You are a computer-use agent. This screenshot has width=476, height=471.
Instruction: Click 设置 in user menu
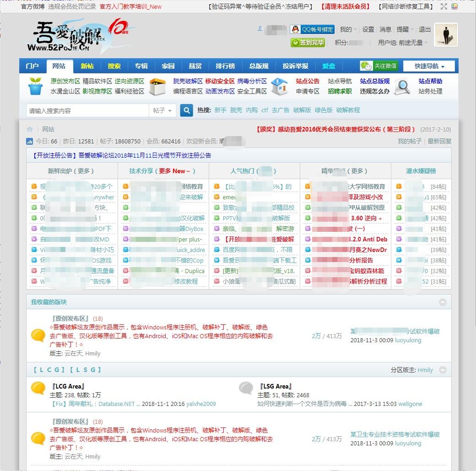[x=368, y=29]
